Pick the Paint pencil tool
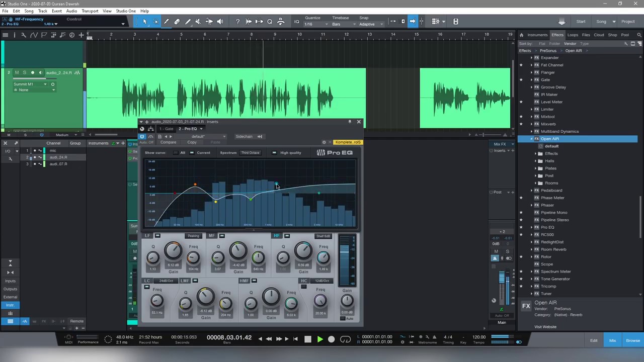Viewport: 644px width, 362px height. (188, 22)
